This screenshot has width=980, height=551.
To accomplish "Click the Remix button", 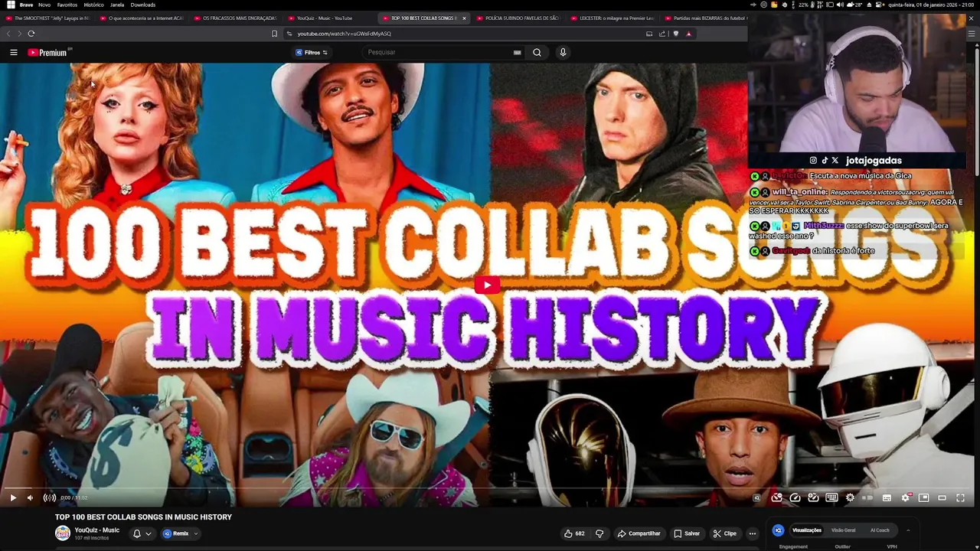I will (176, 533).
